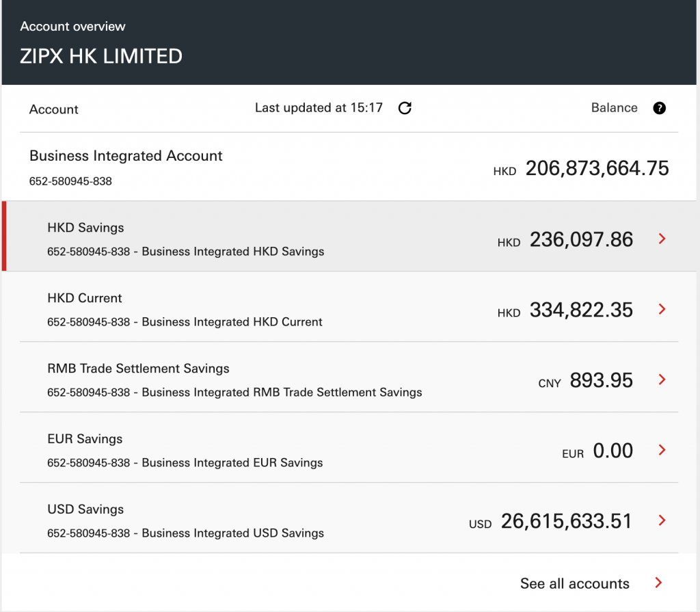Screen dimensions: 700x612
Task: Click the Balance column header
Action: point(615,107)
